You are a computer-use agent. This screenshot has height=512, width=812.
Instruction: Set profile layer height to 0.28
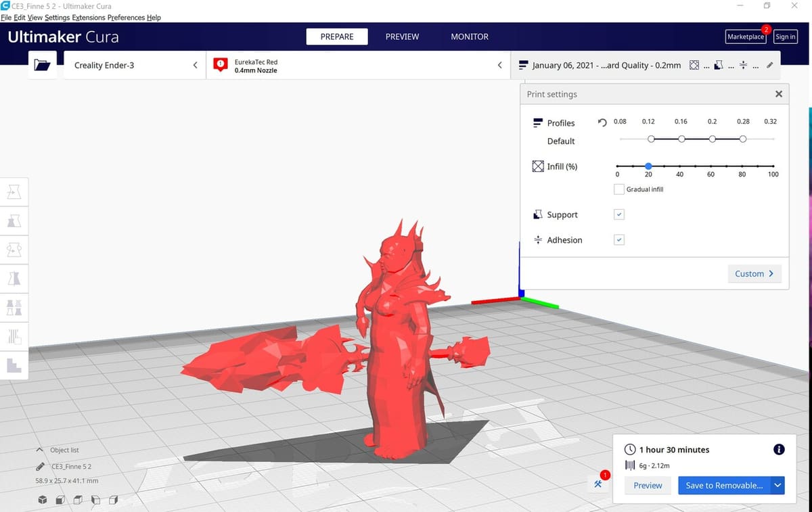[743, 139]
